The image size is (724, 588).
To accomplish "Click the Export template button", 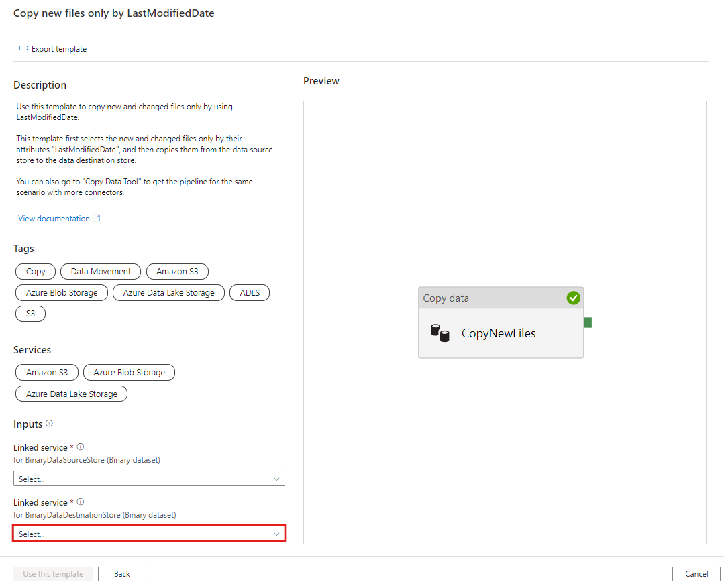I will (x=53, y=49).
